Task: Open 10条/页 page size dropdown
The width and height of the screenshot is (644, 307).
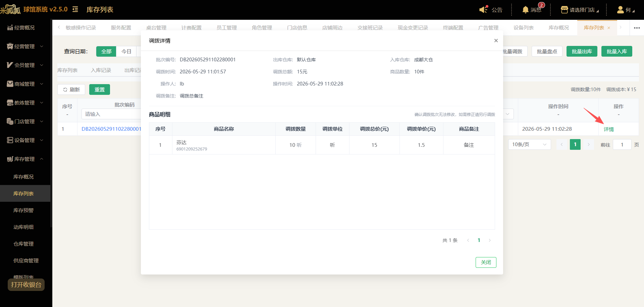Action: pos(529,144)
